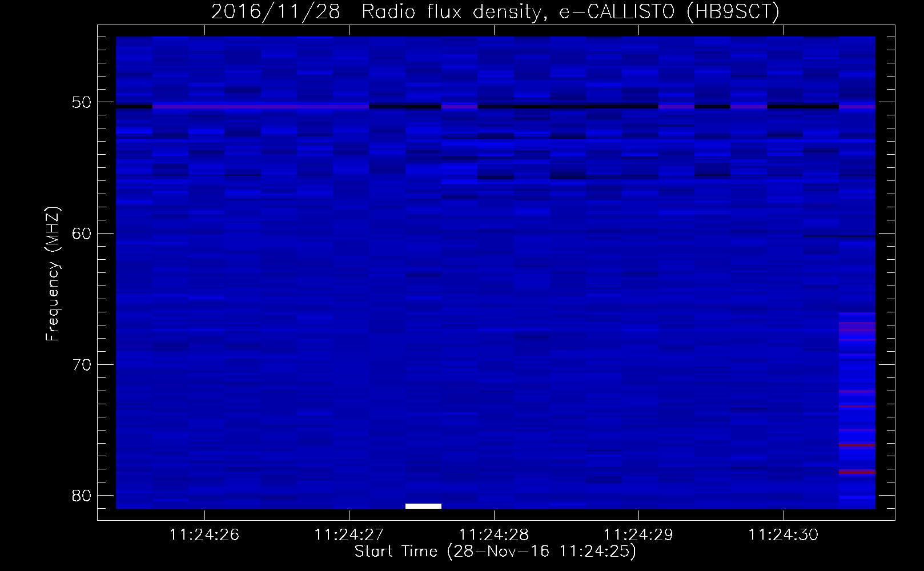Click the 11:24:27 time tick label

tap(349, 535)
